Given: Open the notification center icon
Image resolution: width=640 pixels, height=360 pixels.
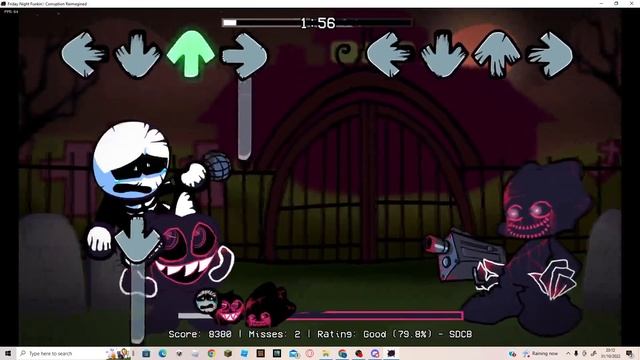Looking at the screenshot, I should [629, 353].
